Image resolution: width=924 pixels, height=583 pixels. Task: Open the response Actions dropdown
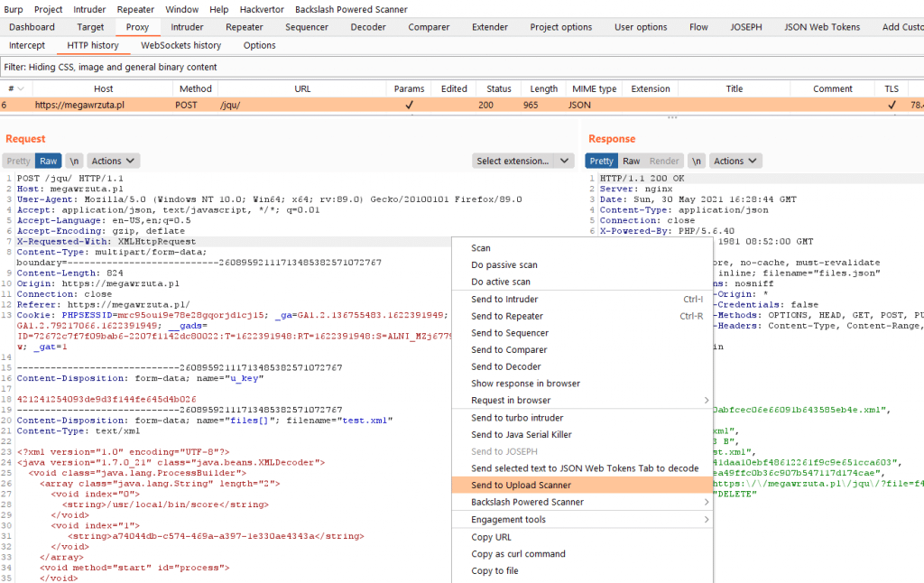click(x=735, y=161)
